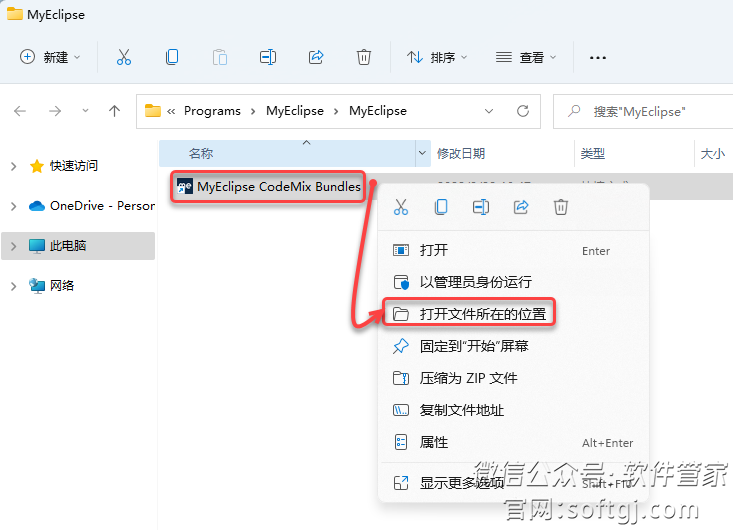733x530 pixels.
Task: Click the last MyEclipse breadcrumb segment
Action: pyautogui.click(x=378, y=111)
